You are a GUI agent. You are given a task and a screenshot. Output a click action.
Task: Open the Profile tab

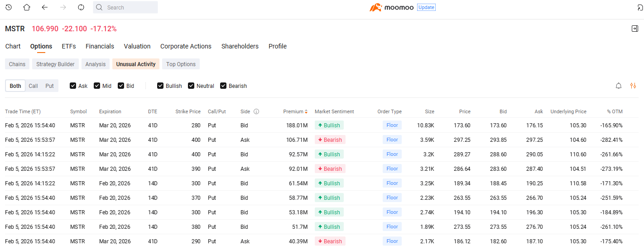[278, 46]
